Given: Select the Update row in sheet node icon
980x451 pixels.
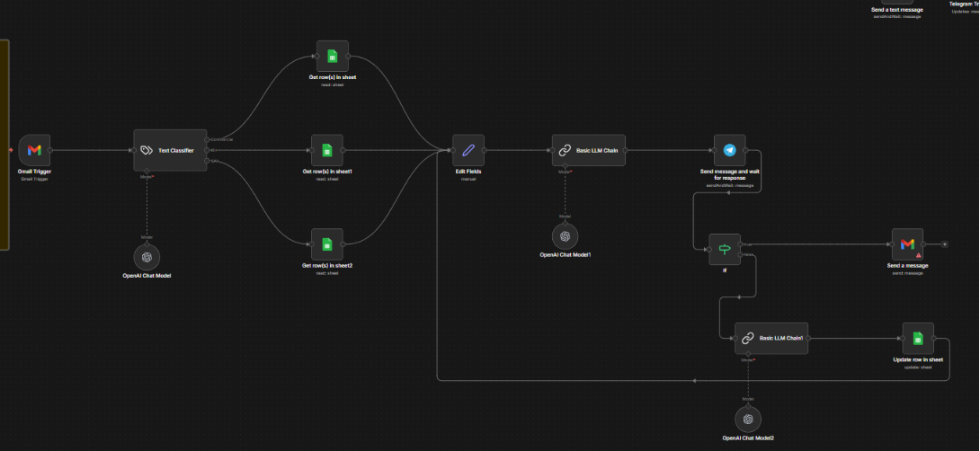Looking at the screenshot, I should pos(918,338).
